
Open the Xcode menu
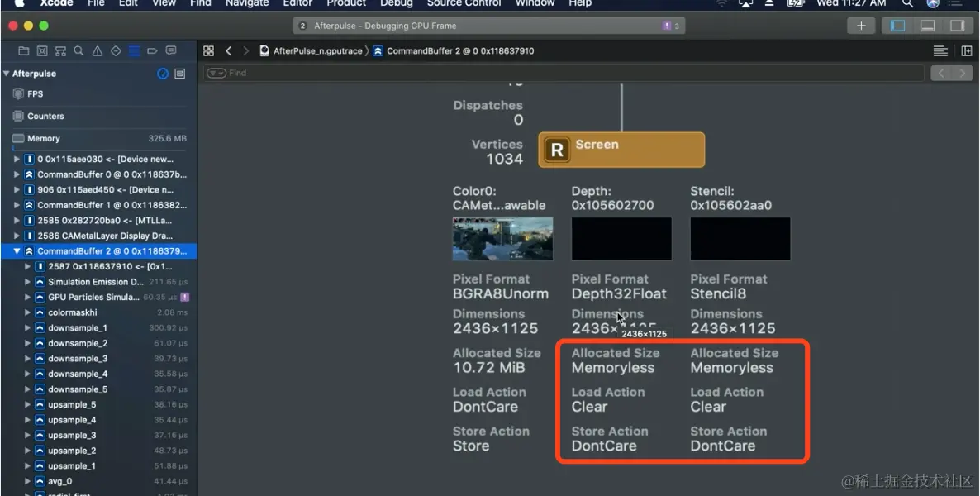57,3
